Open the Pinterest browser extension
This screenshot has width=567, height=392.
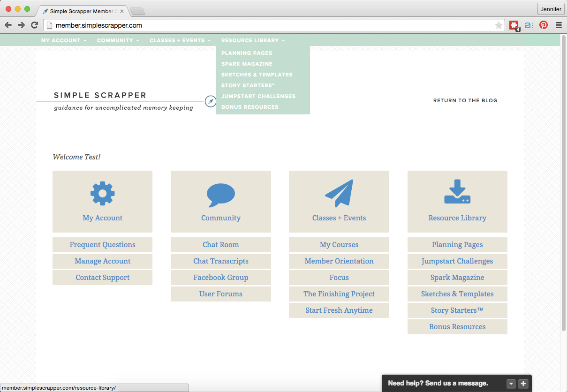click(544, 25)
